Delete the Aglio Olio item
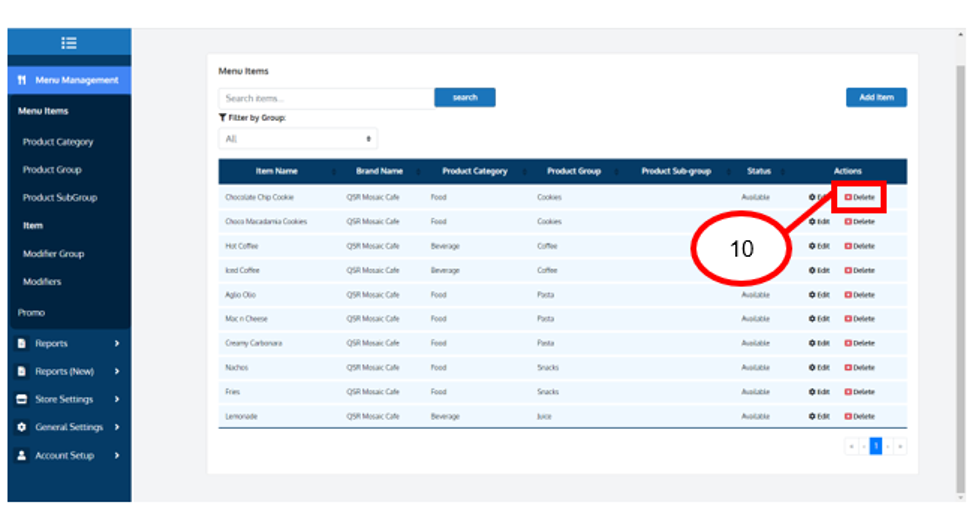 [x=860, y=295]
